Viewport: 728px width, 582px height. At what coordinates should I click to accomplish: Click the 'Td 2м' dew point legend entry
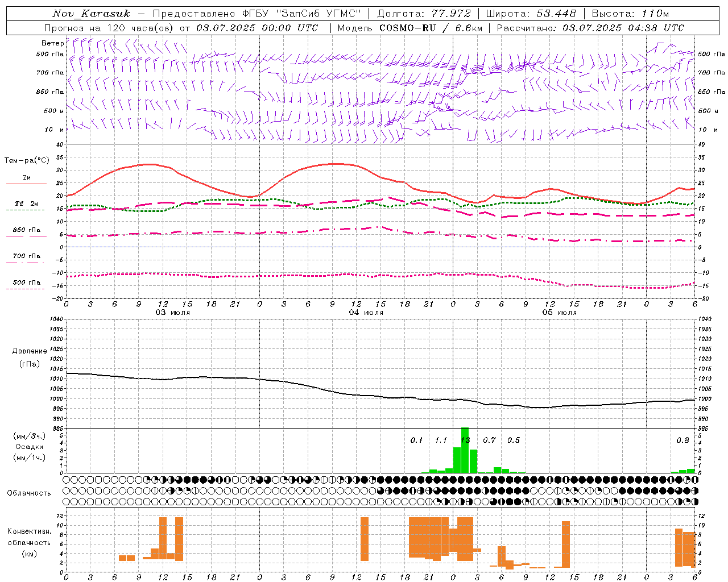pyautogui.click(x=26, y=203)
